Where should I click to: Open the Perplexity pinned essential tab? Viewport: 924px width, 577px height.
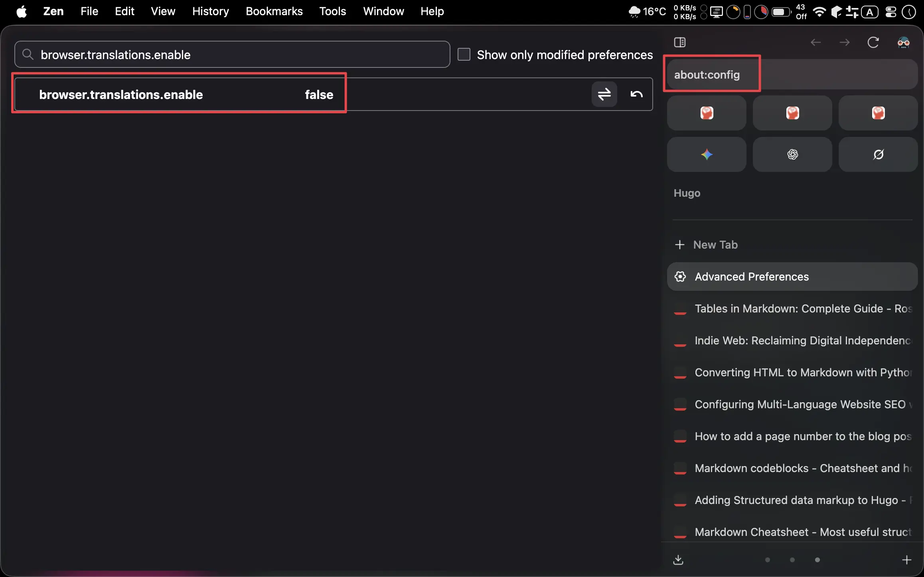click(878, 154)
